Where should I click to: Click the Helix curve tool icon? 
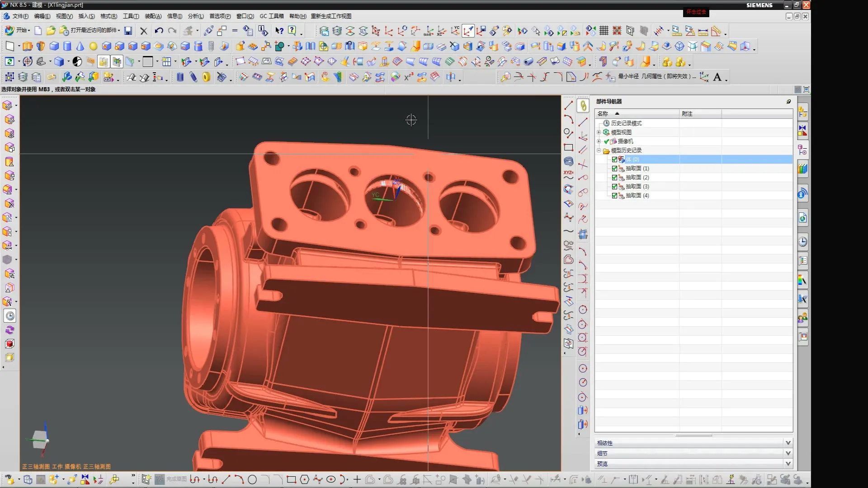tap(568, 161)
